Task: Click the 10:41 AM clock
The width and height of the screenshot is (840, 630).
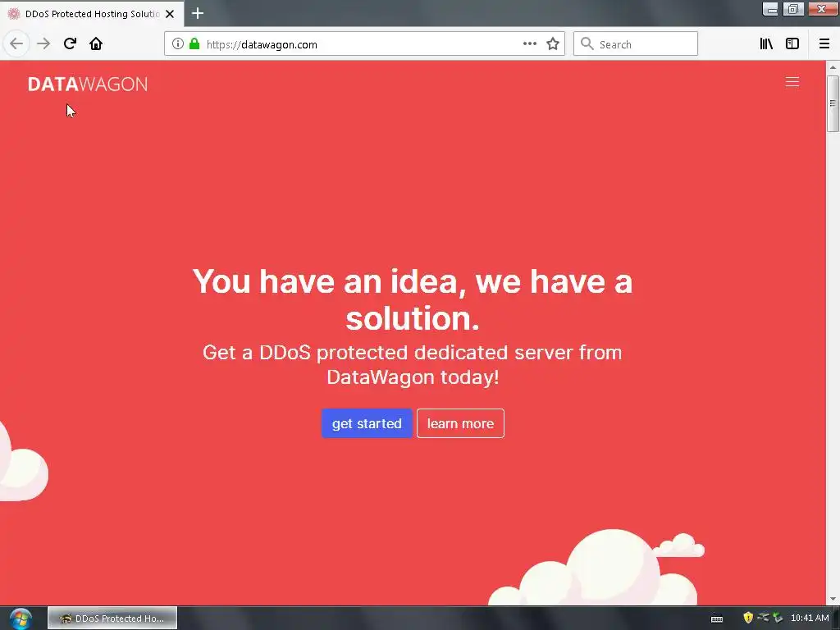Action: coord(810,618)
